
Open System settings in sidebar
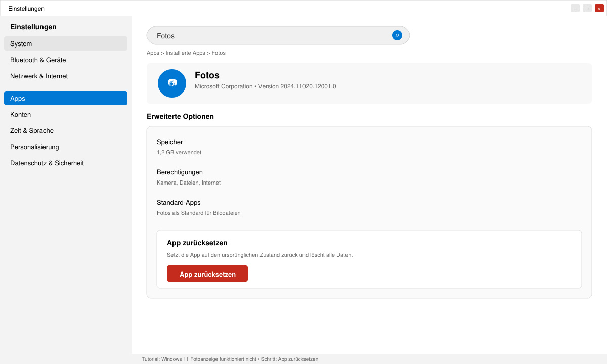pos(66,43)
